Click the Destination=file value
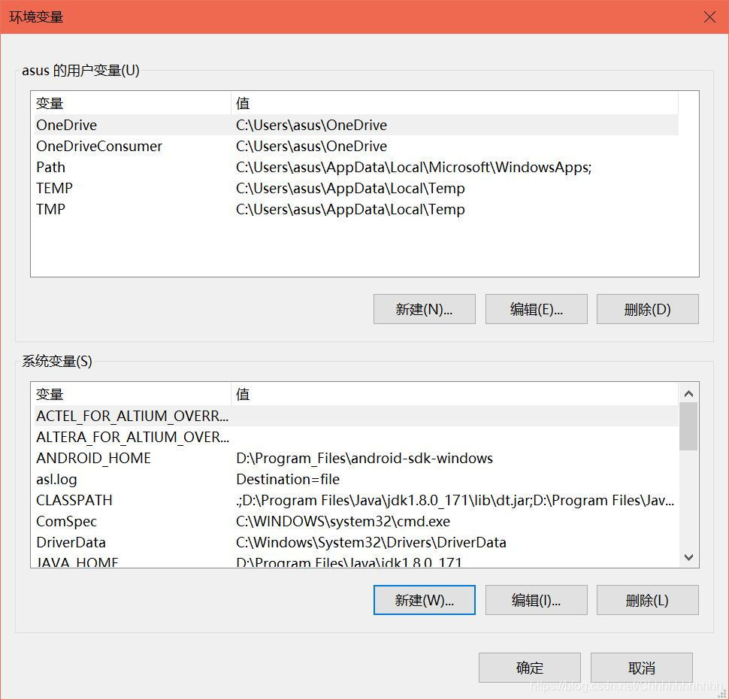The image size is (729, 700). pos(288,479)
